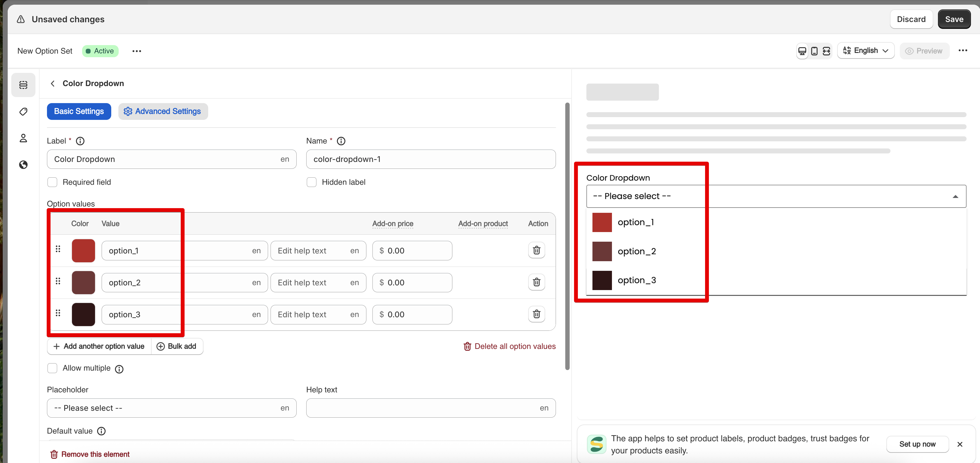980x463 pixels.
Task: Delete option_2 with trash icon
Action: pos(536,282)
